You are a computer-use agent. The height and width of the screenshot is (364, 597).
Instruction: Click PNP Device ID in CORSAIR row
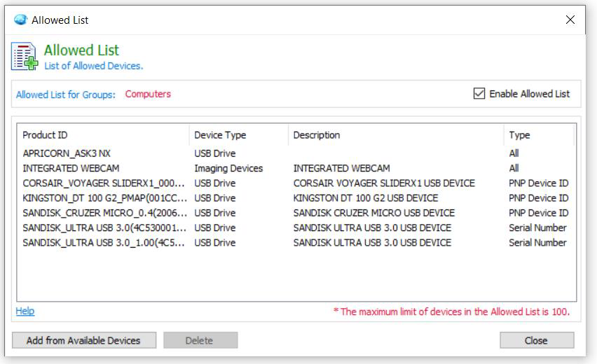[539, 183]
